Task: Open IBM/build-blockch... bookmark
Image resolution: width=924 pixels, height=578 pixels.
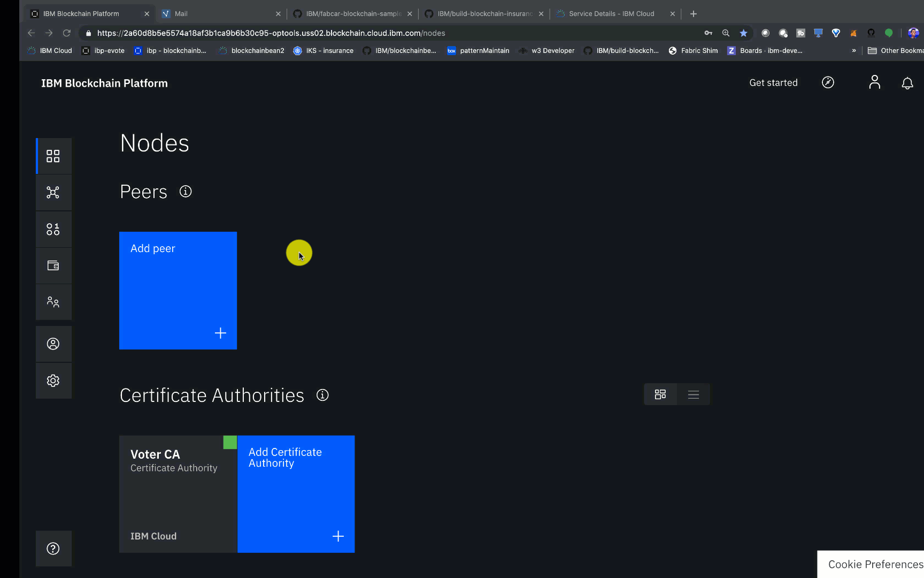Action: [x=621, y=51]
